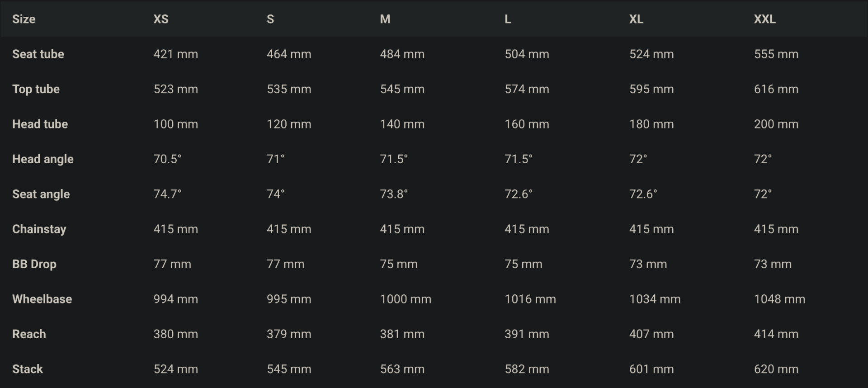The width and height of the screenshot is (868, 388).
Task: Select the 616 mm top tube value
Action: coord(776,89)
